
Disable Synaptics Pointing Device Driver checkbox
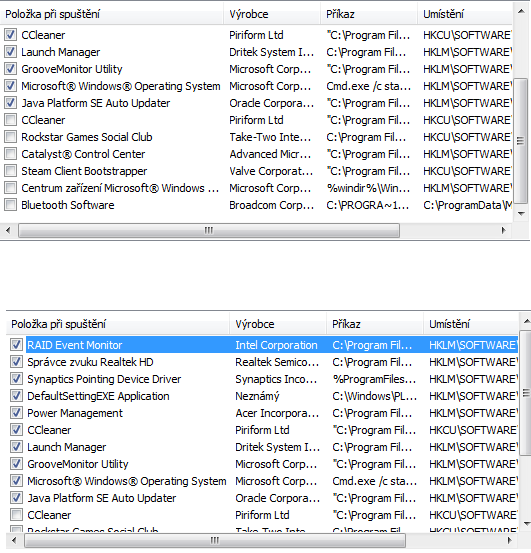(16, 378)
